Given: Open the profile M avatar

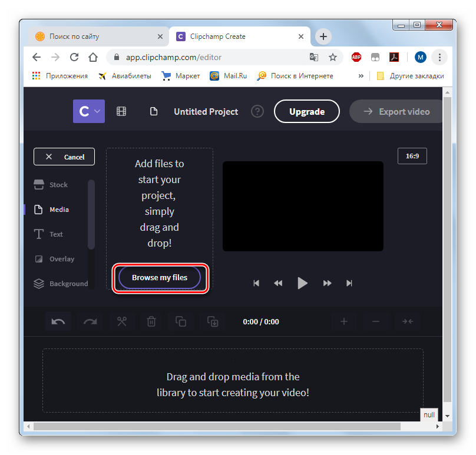Looking at the screenshot, I should click(x=421, y=57).
